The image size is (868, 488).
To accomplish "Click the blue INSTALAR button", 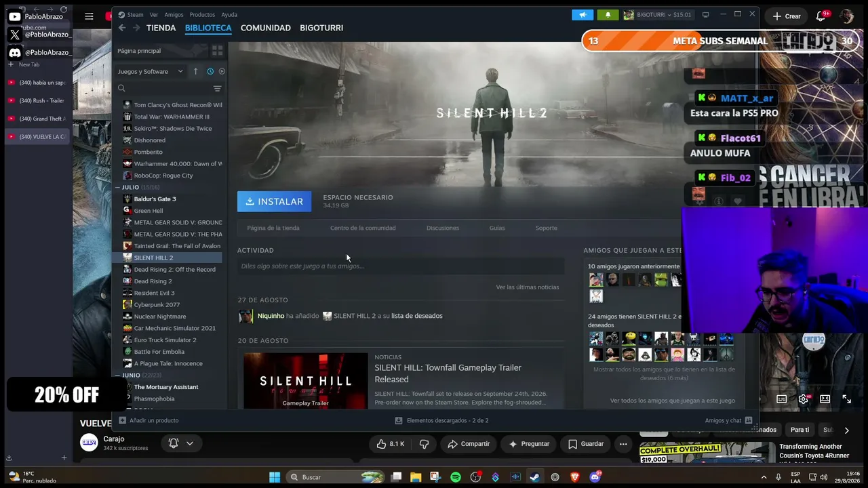I will [274, 201].
